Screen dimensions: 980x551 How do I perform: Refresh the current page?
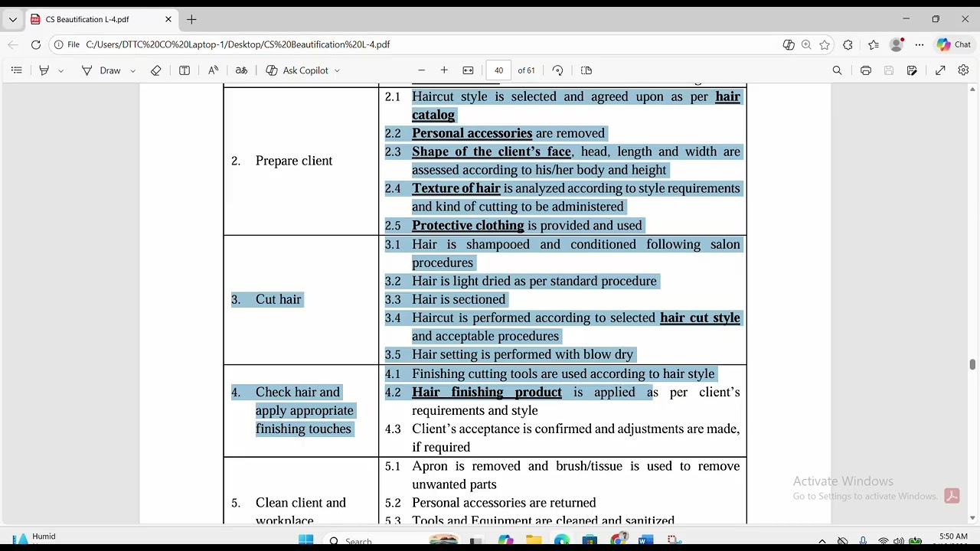point(35,44)
